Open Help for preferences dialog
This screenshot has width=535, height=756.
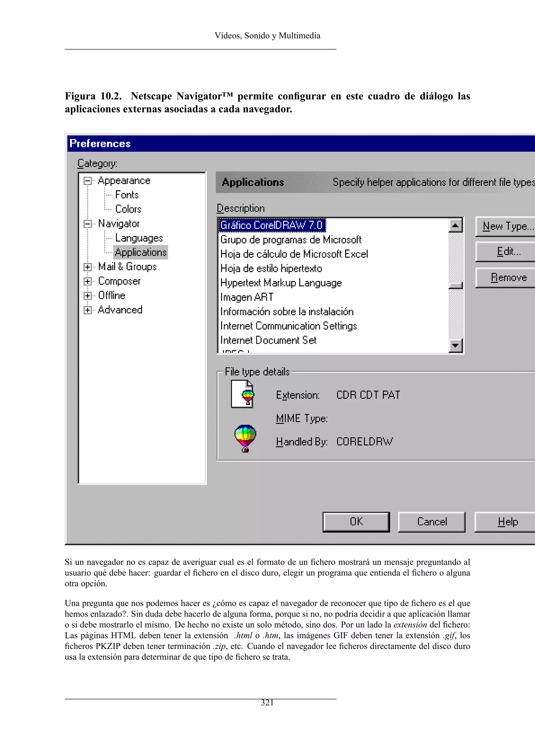pos(505,522)
